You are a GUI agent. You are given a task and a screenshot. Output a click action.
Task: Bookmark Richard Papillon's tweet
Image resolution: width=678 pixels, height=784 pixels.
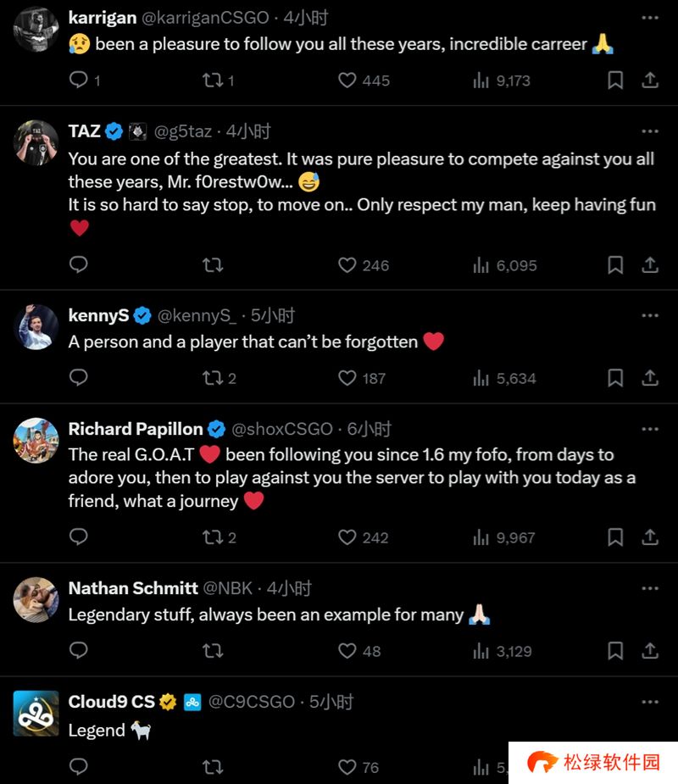pyautogui.click(x=616, y=537)
